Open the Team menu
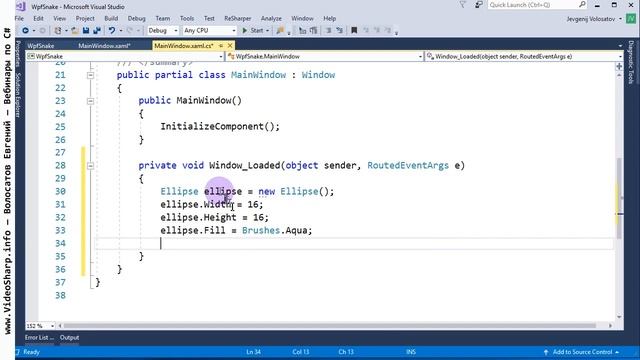The height and width of the screenshot is (360, 640). tap(162, 18)
